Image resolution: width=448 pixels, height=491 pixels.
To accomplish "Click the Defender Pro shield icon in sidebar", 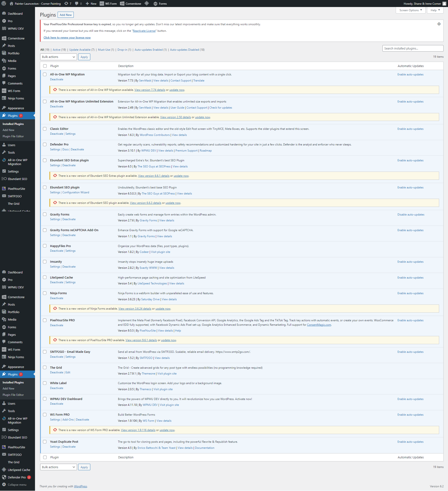I will [x=4, y=477].
